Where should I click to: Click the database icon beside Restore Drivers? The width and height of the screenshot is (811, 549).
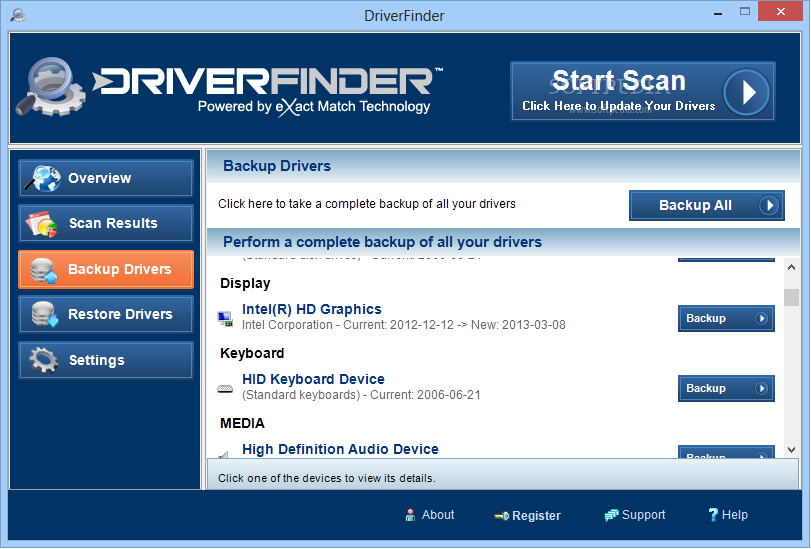44,314
